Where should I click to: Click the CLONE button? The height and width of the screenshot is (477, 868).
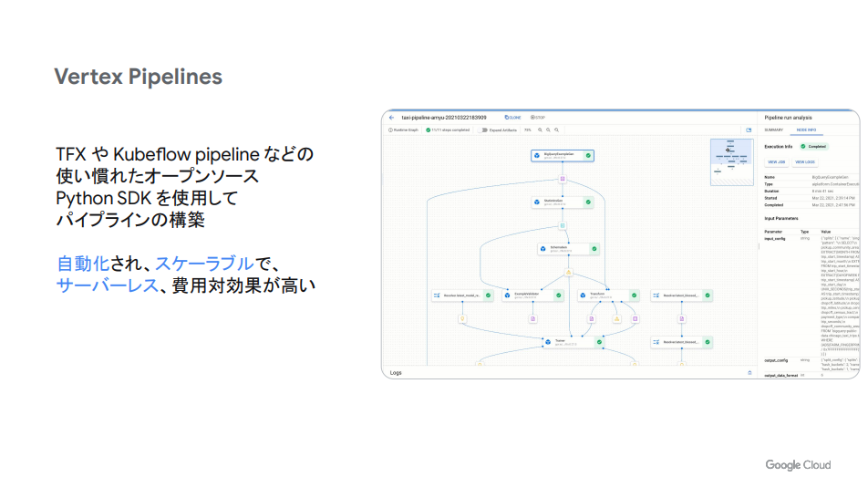[513, 118]
